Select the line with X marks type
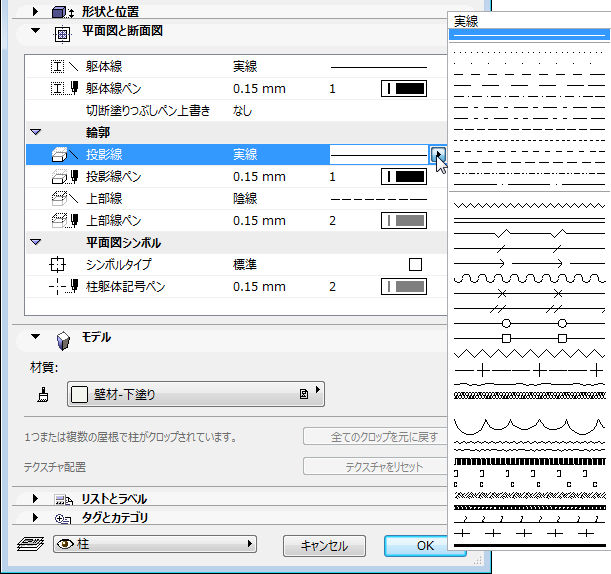611x574 pixels. coord(529,293)
